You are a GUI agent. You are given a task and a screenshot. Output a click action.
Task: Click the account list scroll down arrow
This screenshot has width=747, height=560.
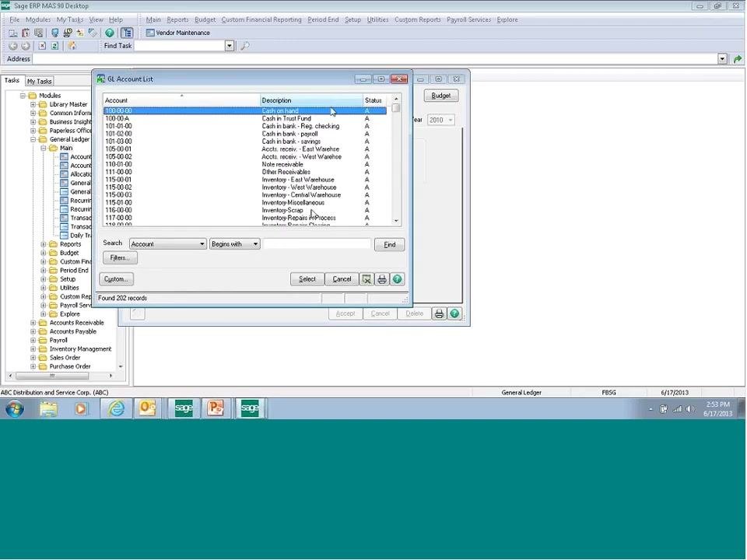coord(396,221)
